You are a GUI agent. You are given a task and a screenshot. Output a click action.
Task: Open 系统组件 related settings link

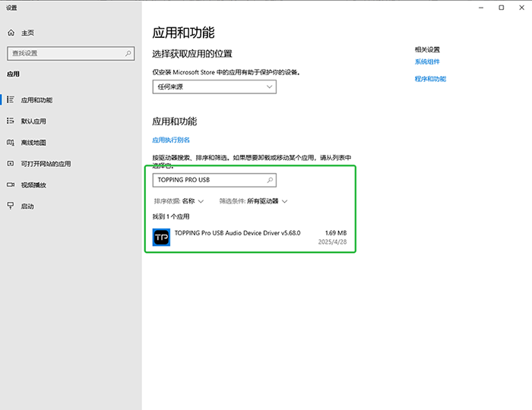(427, 61)
